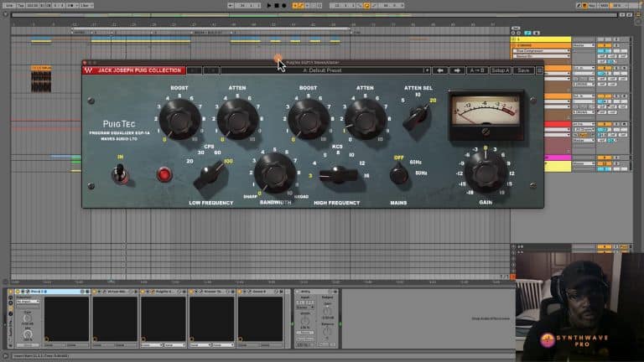Click the CPS low frequency selector
644x362 pixels.
point(210,175)
